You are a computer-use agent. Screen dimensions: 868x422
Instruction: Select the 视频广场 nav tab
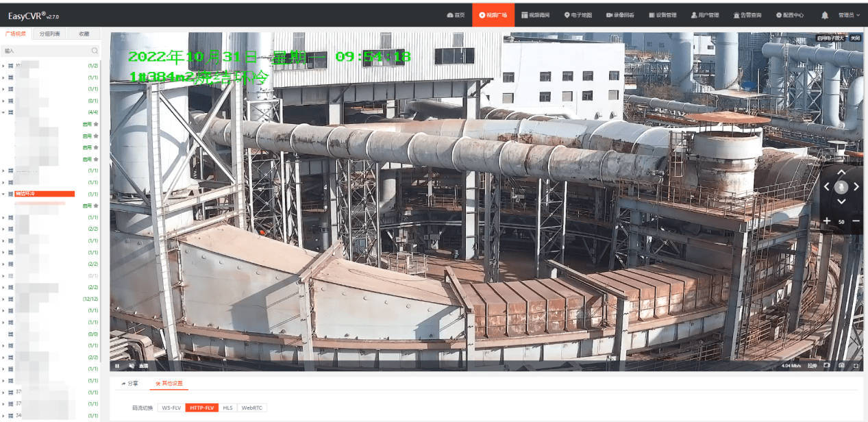coord(493,15)
